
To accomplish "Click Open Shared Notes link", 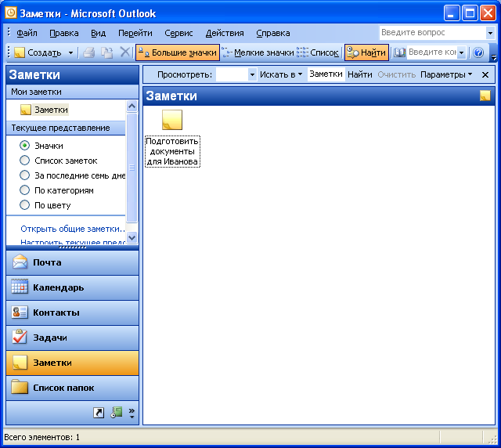I will [72, 229].
